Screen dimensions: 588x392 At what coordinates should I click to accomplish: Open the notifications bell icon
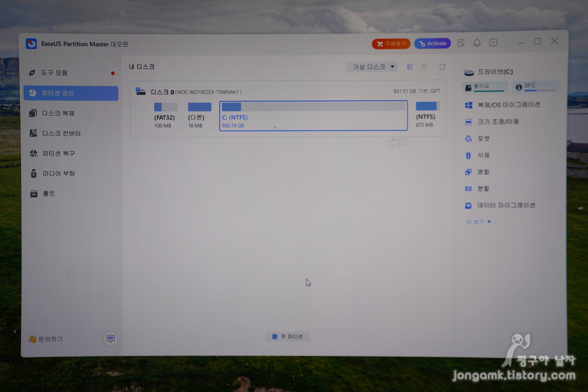tap(477, 43)
